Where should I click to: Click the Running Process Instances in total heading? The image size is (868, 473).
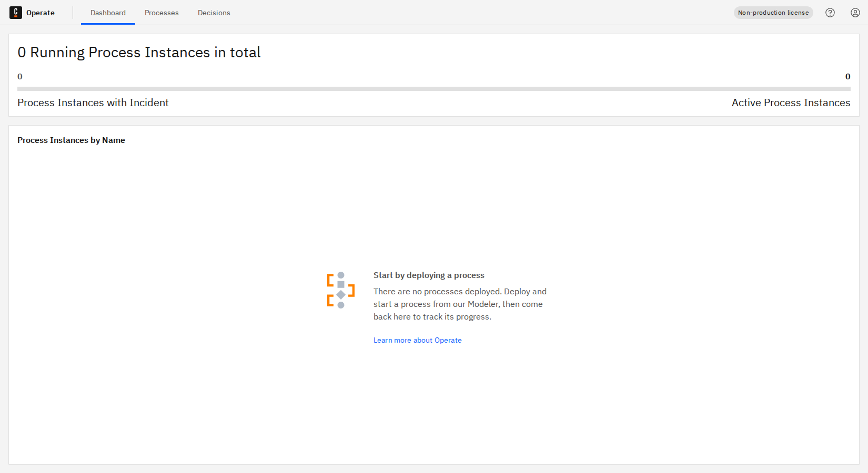139,53
